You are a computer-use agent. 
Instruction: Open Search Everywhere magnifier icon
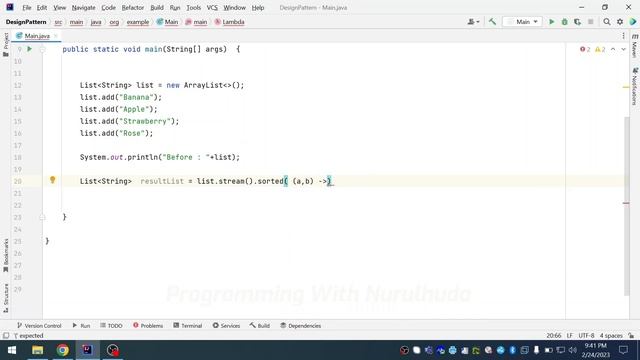(607, 22)
